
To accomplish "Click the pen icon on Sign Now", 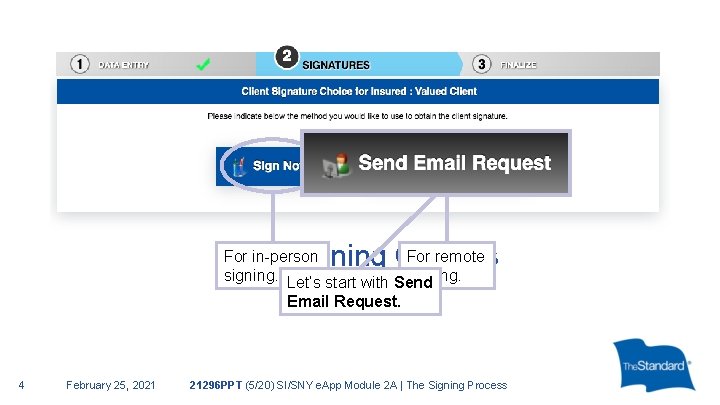I will (x=238, y=167).
